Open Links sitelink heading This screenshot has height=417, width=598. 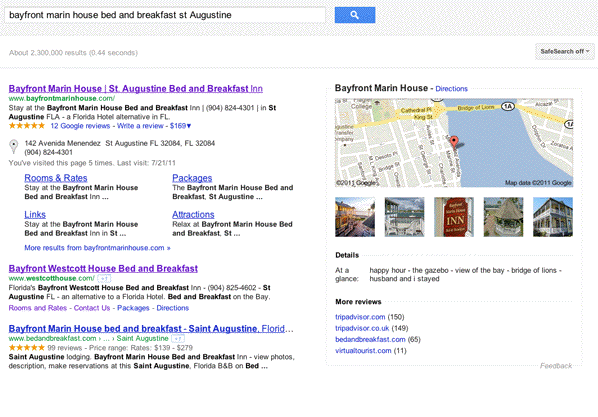coord(35,214)
